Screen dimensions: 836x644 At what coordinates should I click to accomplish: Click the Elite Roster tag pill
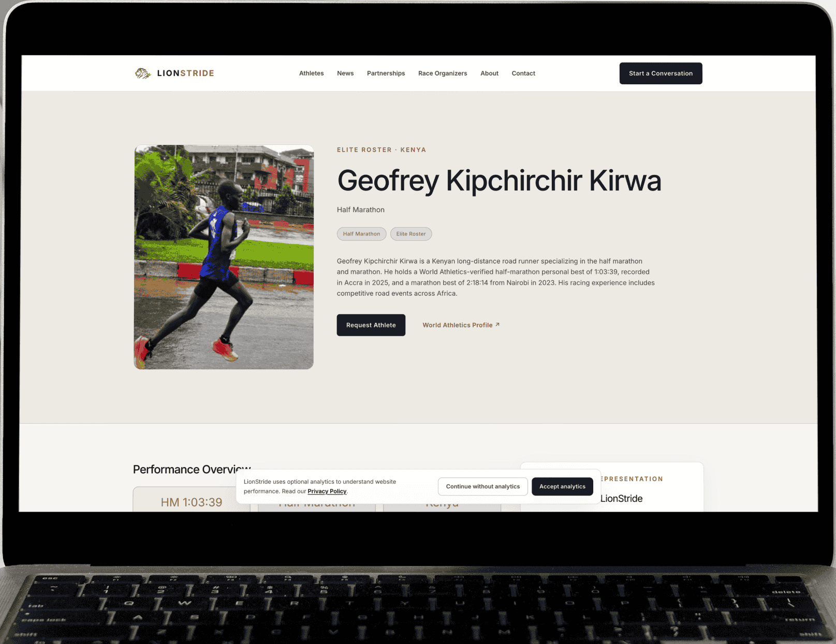tap(411, 234)
